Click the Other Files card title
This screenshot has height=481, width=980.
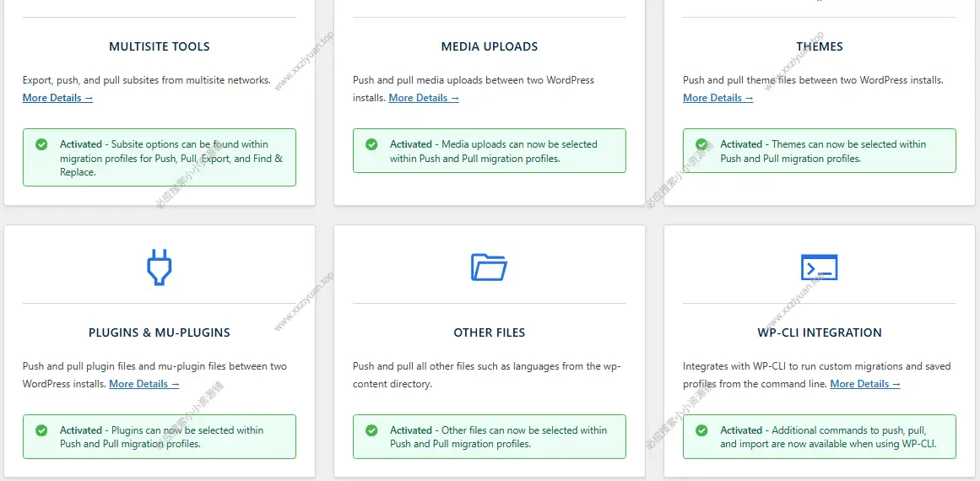tap(490, 332)
